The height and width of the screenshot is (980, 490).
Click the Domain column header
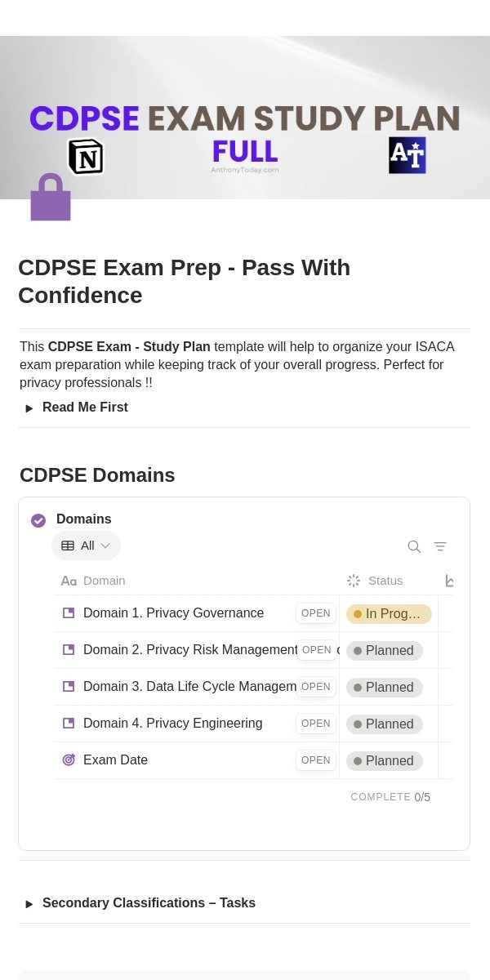105,581
